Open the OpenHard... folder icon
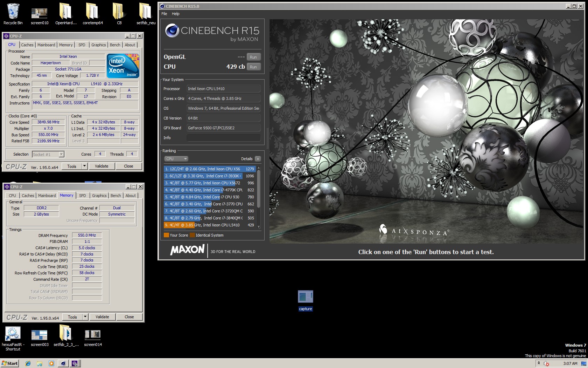Image resolution: width=588 pixels, height=368 pixels. (x=66, y=14)
